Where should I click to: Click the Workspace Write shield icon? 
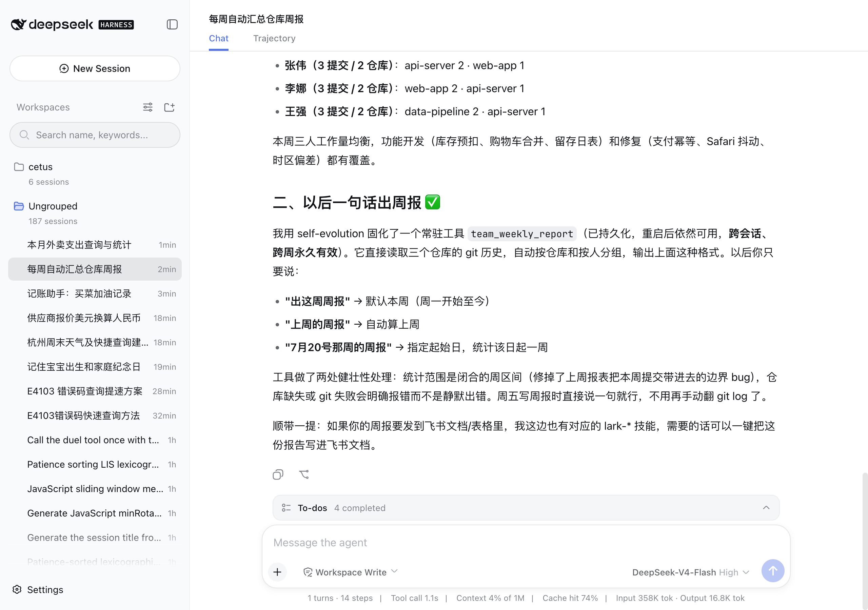click(x=308, y=572)
